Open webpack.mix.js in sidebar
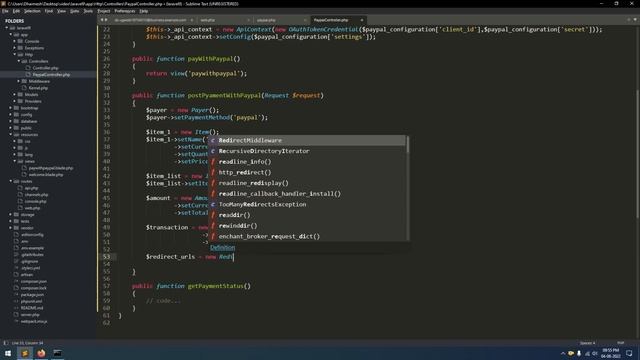Screen dimensions: 640x360 (34, 321)
